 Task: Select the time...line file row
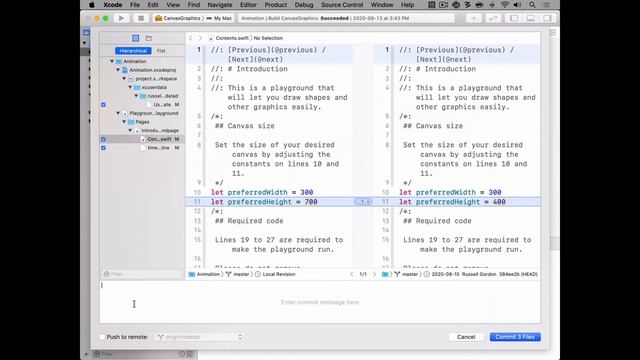(142, 148)
